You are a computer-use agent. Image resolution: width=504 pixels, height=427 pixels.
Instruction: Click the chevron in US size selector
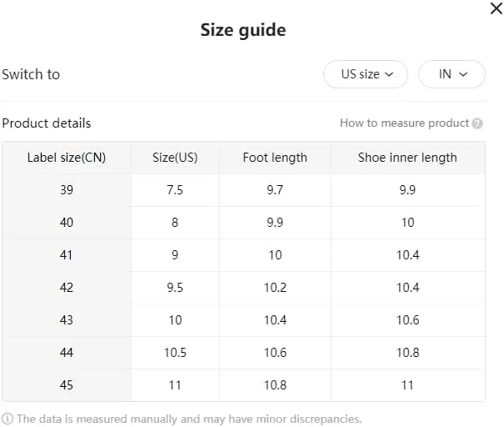[389, 75]
